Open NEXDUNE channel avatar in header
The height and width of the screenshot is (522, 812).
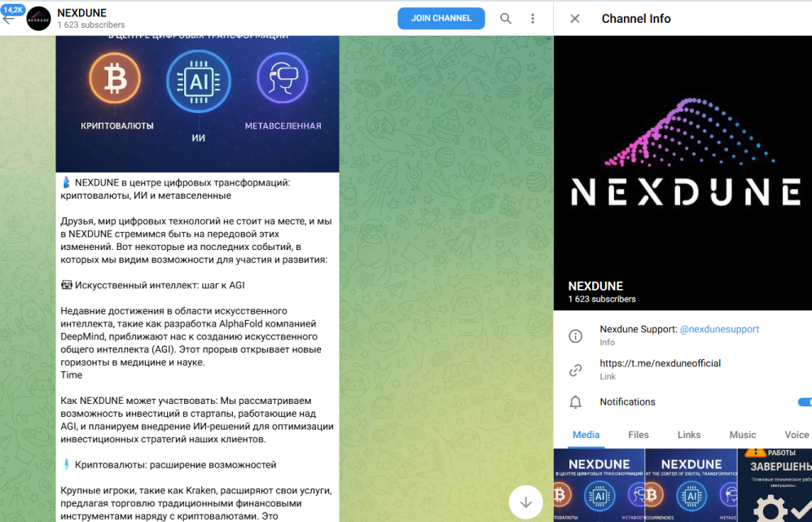click(x=39, y=19)
